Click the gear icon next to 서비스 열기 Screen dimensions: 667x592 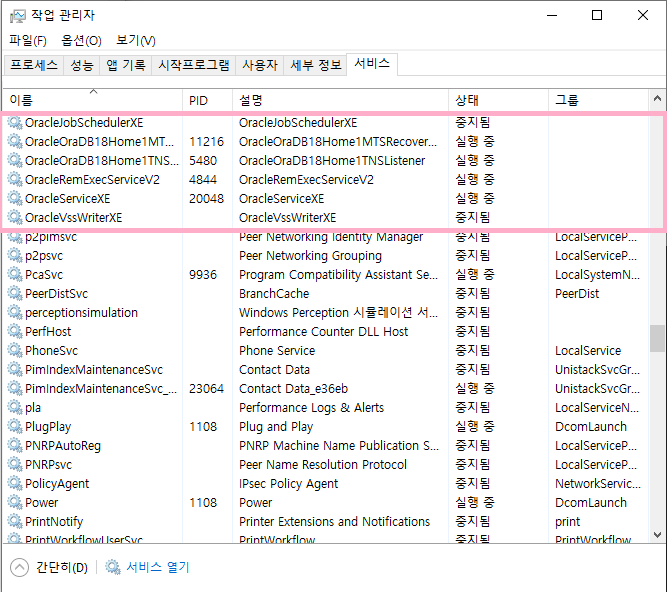click(113, 567)
